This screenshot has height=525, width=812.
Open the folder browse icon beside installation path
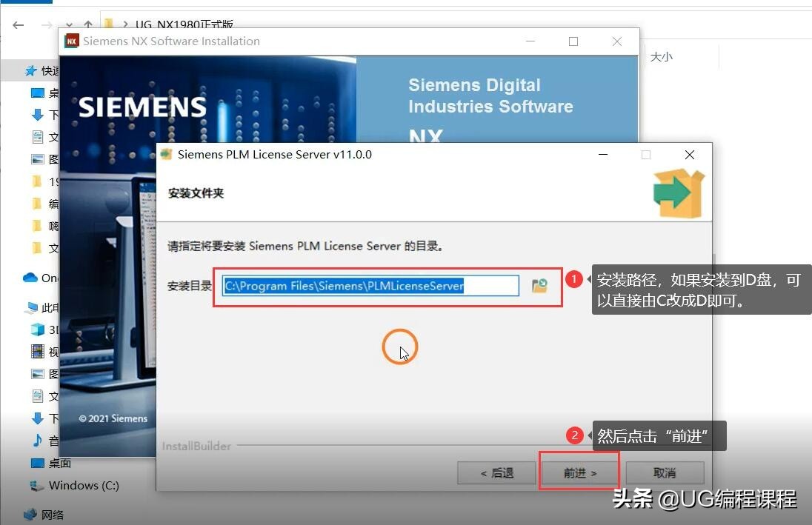(x=539, y=286)
